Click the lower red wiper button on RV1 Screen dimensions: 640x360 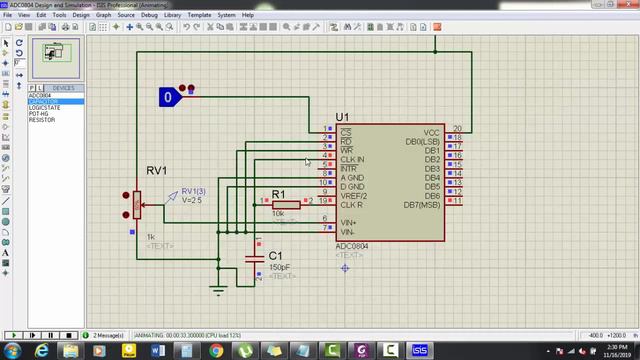[x=126, y=215]
